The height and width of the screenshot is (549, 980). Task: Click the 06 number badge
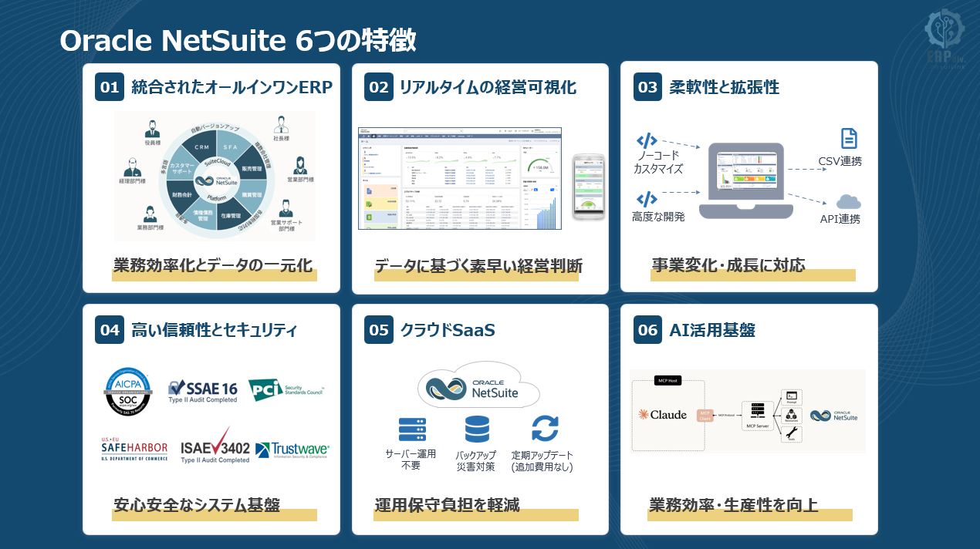[647, 330]
